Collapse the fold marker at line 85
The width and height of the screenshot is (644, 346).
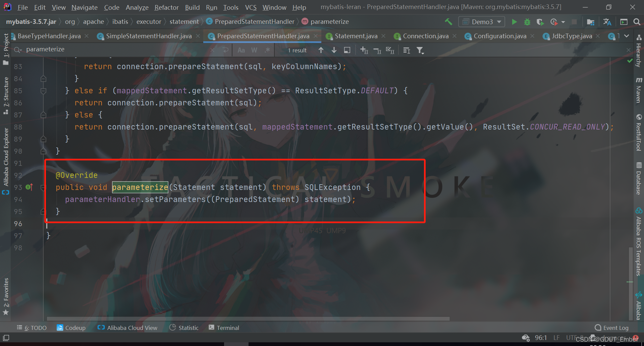pyautogui.click(x=43, y=91)
